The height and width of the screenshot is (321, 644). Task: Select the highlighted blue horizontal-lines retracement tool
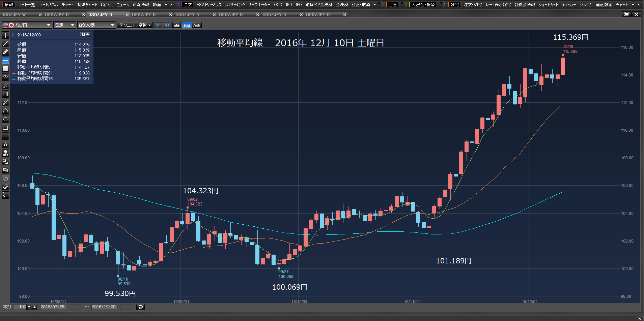click(x=5, y=60)
